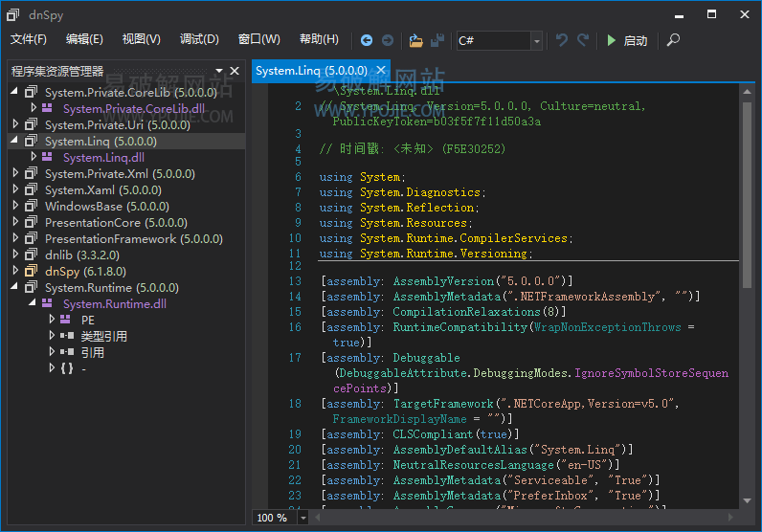Open the 100 % zoom dropdown

pyautogui.click(x=303, y=518)
